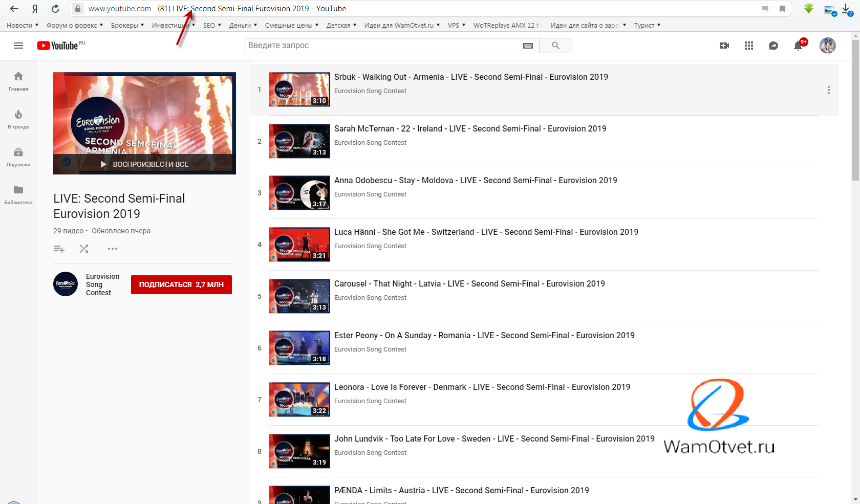The image size is (860, 504).
Task: Open notifications bell
Action: tap(798, 46)
